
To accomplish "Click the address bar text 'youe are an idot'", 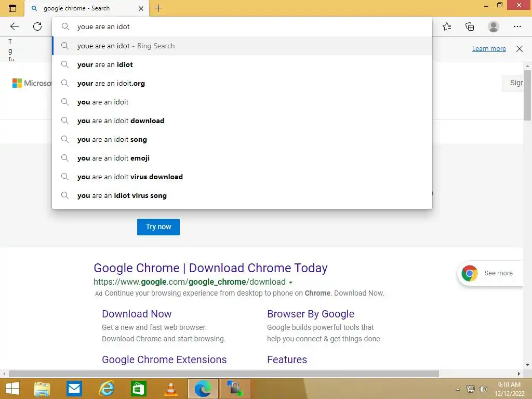I will tap(103, 27).
